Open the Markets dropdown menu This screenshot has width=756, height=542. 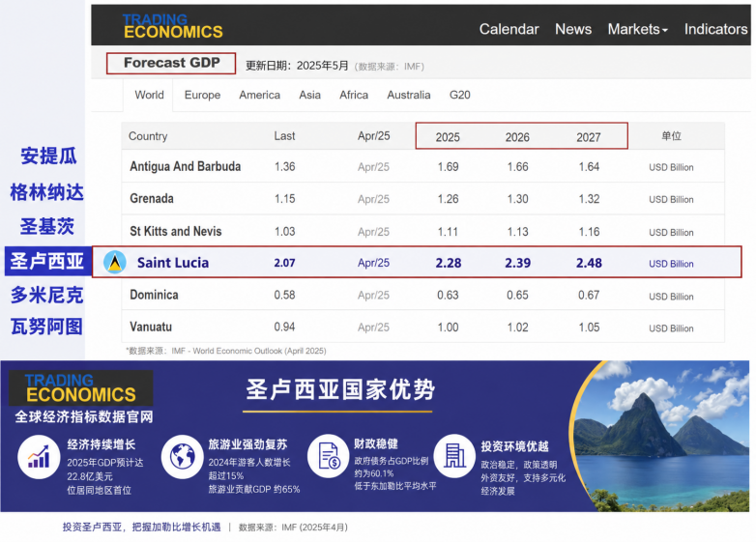(637, 29)
